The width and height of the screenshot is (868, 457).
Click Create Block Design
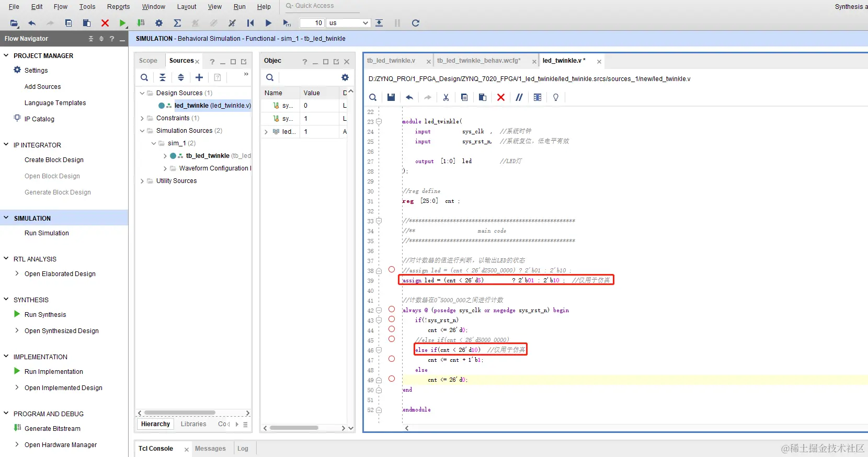54,160
